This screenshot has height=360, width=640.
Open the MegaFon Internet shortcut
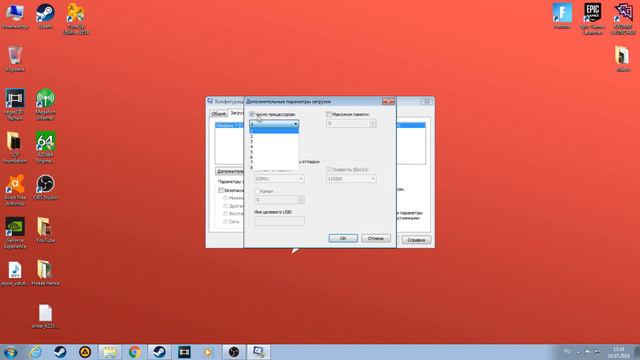45,104
